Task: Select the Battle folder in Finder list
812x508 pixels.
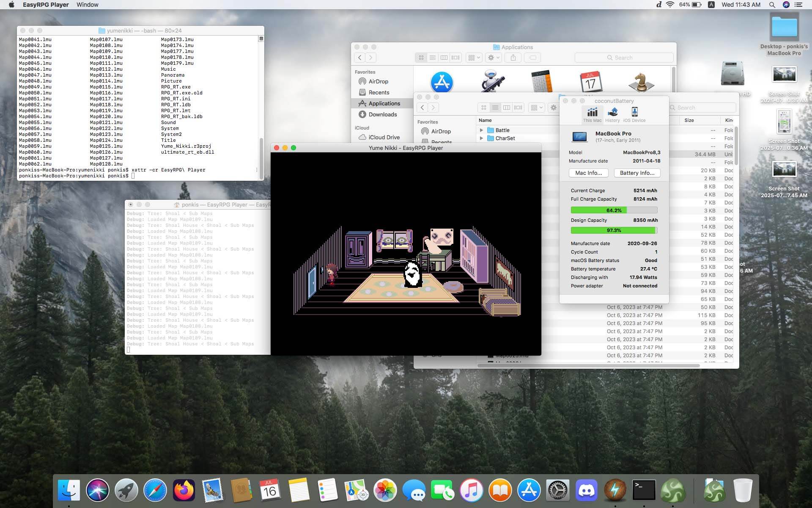Action: tap(502, 130)
